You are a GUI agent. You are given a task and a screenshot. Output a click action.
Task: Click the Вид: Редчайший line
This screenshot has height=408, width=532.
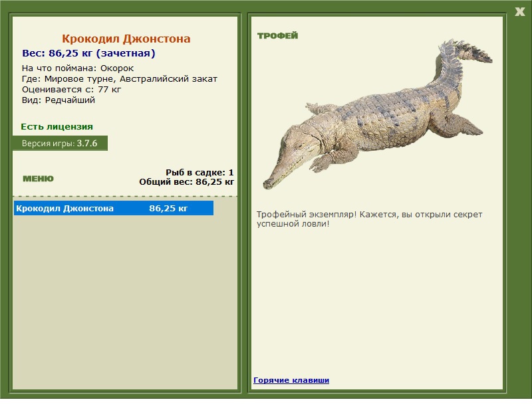pyautogui.click(x=59, y=100)
